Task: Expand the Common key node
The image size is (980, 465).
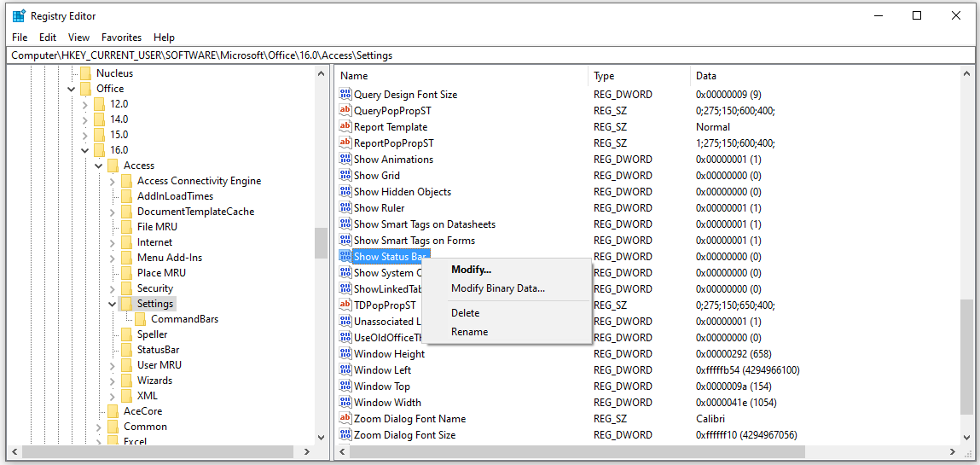Action: (x=99, y=427)
